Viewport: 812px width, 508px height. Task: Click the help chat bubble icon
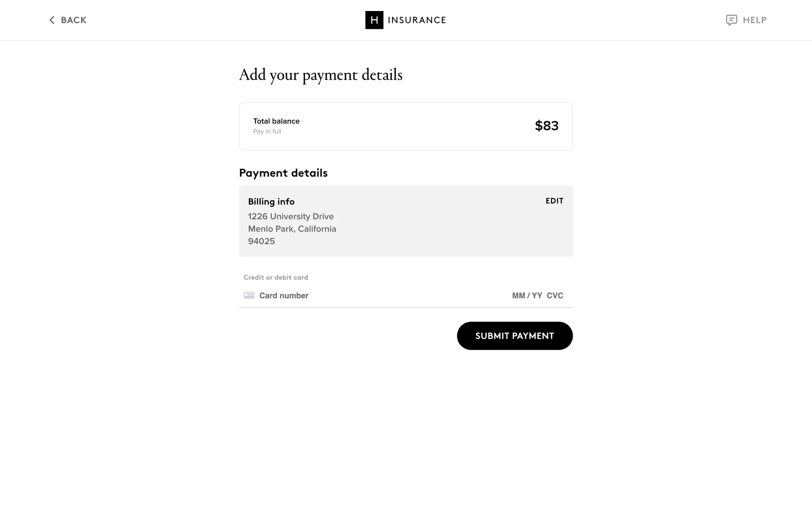[x=731, y=20]
